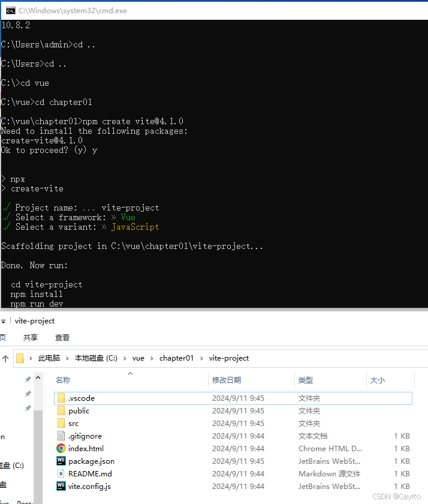Select the .gitignore file name
The width and height of the screenshot is (428, 504).
coord(85,436)
